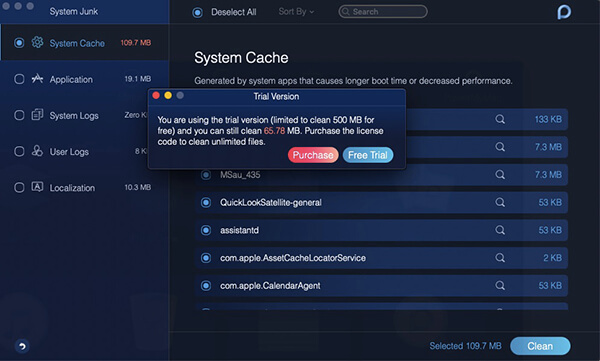
Task: Click the System Logs documents icon
Action: point(37,114)
